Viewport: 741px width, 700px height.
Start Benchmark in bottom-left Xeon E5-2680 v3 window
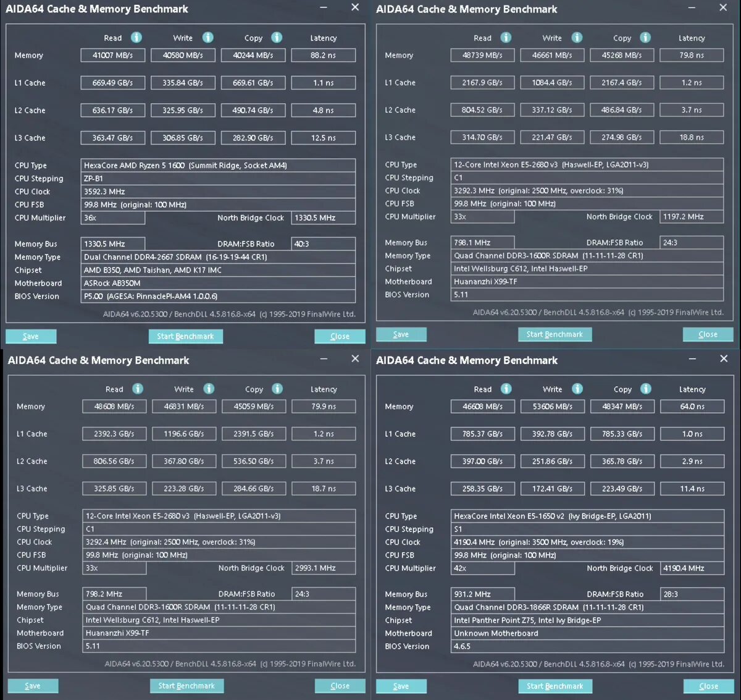(186, 686)
